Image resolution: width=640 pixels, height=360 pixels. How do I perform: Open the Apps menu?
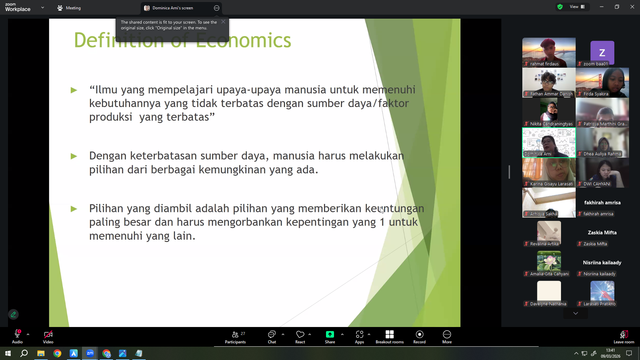(359, 337)
